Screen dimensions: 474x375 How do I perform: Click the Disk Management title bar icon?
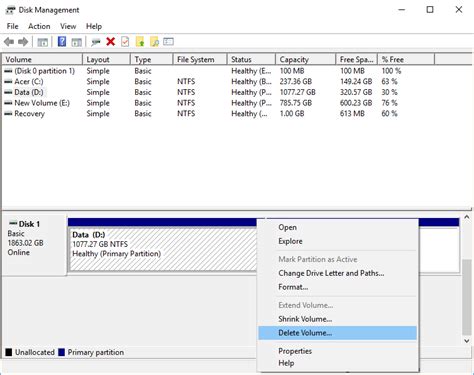pos(10,10)
